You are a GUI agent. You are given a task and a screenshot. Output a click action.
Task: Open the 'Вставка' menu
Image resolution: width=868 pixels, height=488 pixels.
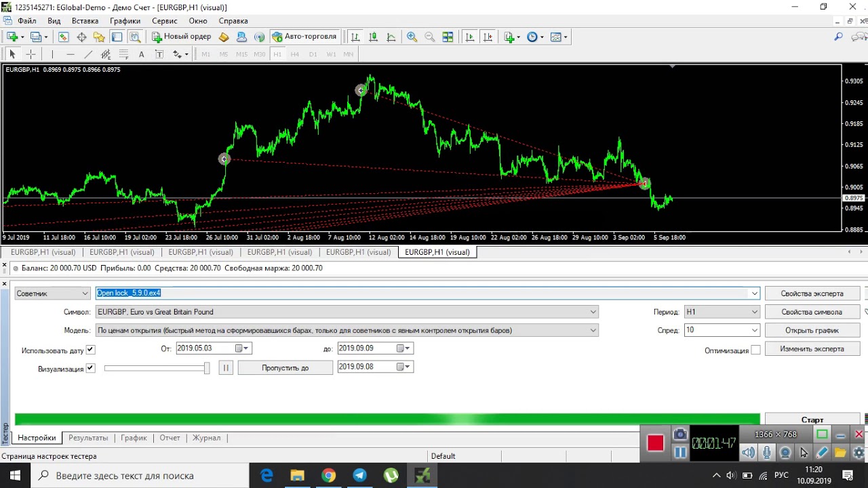coord(85,21)
